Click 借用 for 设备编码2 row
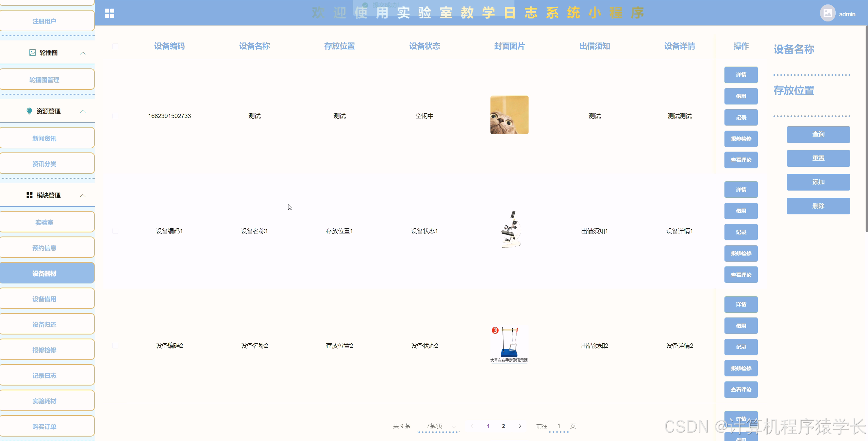This screenshot has height=441, width=868. pos(741,326)
